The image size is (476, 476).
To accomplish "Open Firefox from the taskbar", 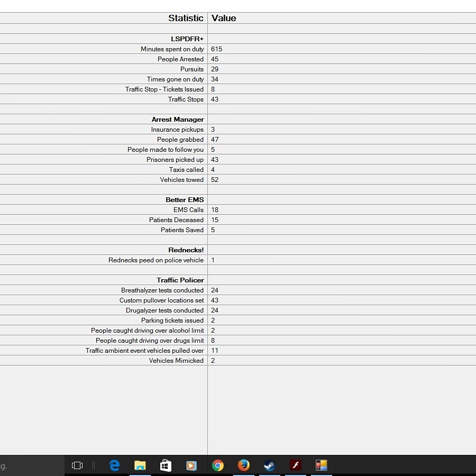I will [243, 465].
